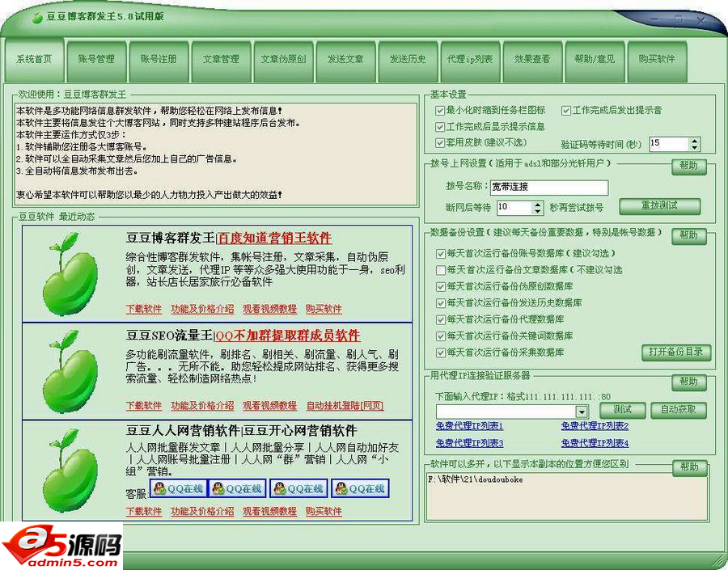
Task: Click 功能及价格介绍 under 豆豆博客群发王
Action: pos(202,309)
